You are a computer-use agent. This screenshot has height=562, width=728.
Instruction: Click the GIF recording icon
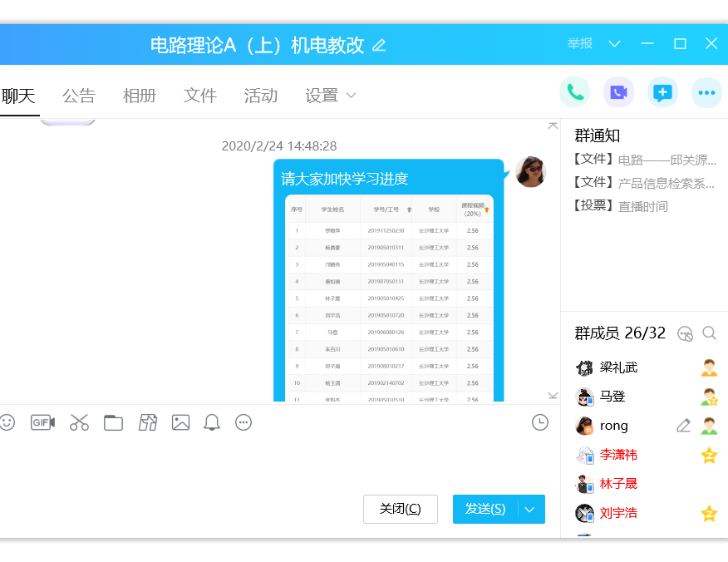42,422
